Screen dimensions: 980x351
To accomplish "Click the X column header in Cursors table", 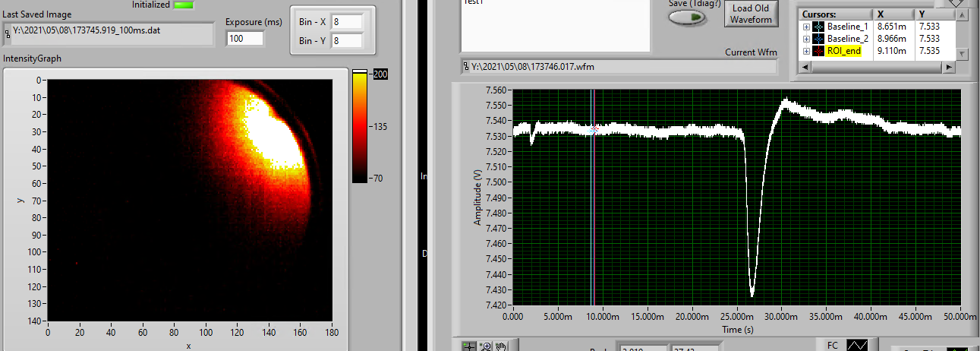I will click(x=881, y=14).
